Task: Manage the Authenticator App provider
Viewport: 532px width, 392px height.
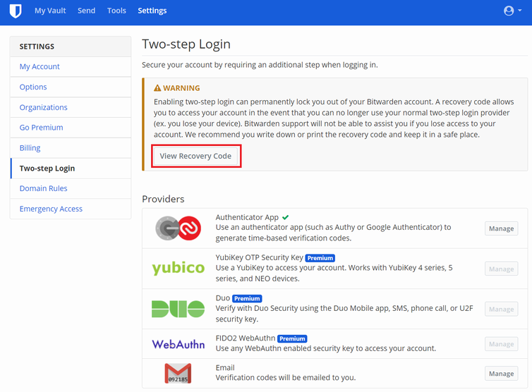Action: (x=501, y=228)
